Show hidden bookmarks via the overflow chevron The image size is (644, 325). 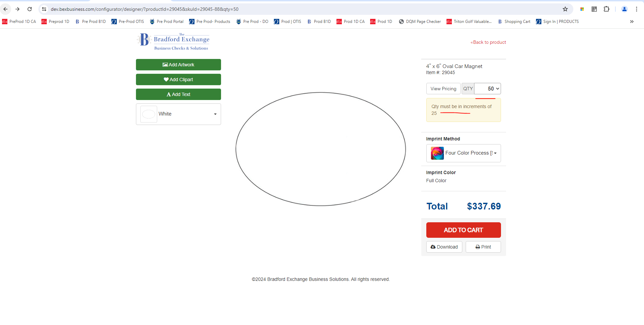[632, 22]
